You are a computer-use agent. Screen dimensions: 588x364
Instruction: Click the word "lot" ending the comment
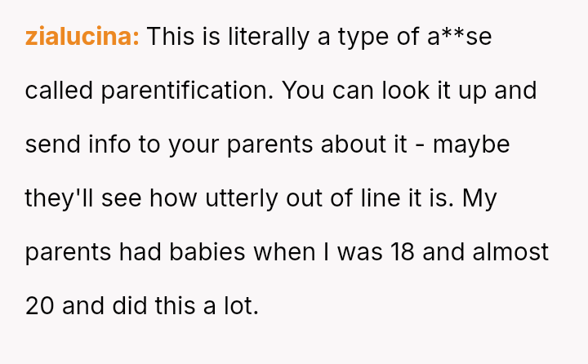click(x=243, y=306)
